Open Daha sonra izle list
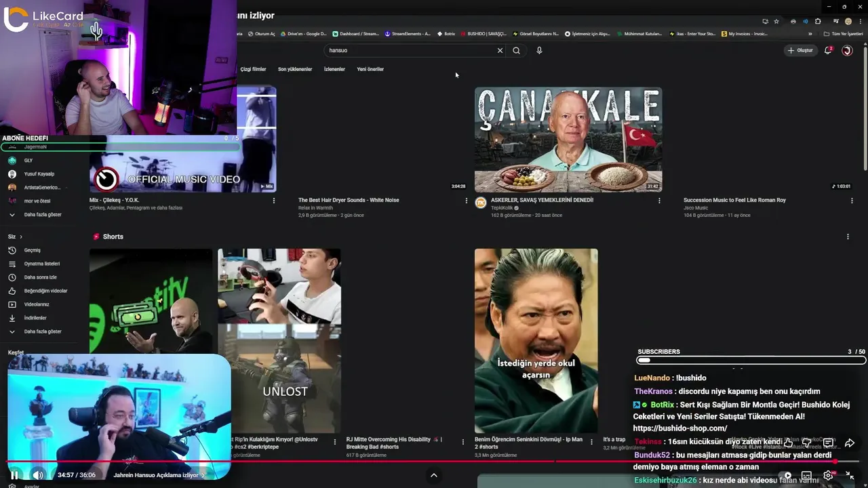This screenshot has height=488, width=868. (x=41, y=277)
